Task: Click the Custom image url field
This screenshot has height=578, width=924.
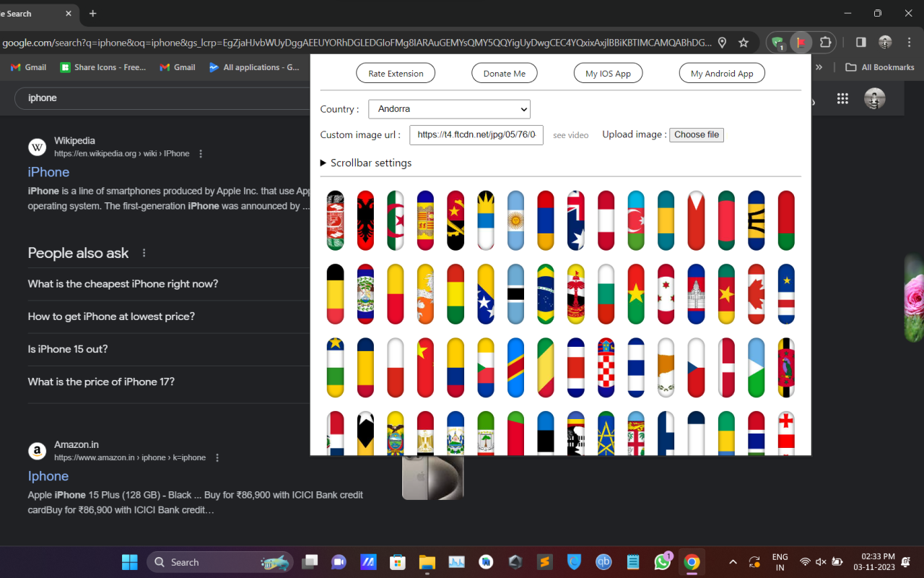Action: [476, 135]
